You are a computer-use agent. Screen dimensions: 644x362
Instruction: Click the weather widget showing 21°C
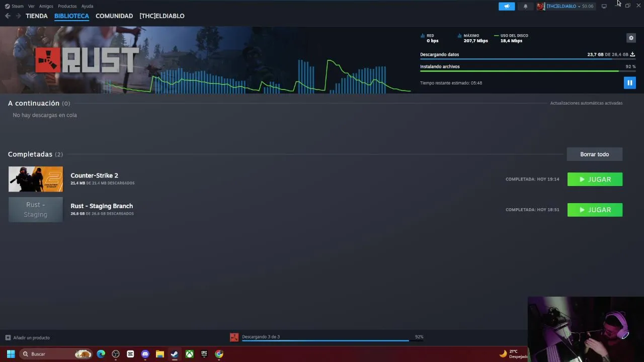click(513, 354)
